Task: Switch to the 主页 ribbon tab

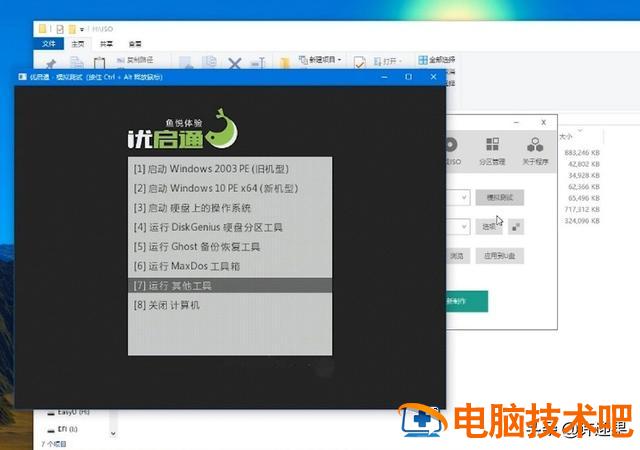Action: (78, 44)
